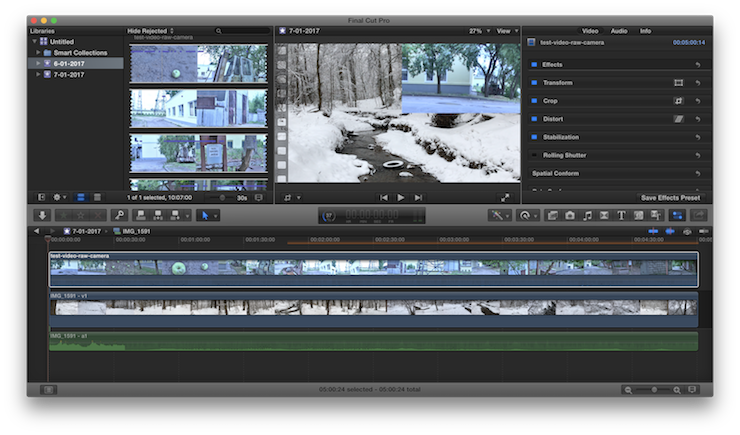
Task: Open the Retime speedometer menu
Action: tap(525, 215)
